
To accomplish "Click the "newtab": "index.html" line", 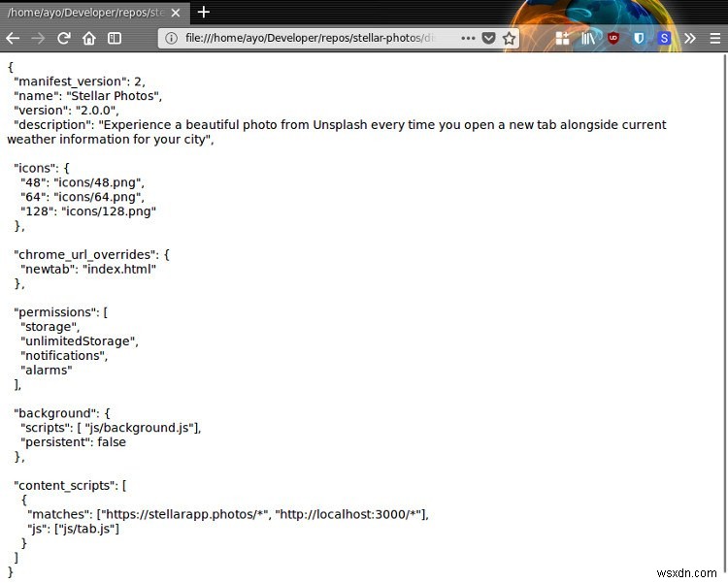I will (x=88, y=270).
